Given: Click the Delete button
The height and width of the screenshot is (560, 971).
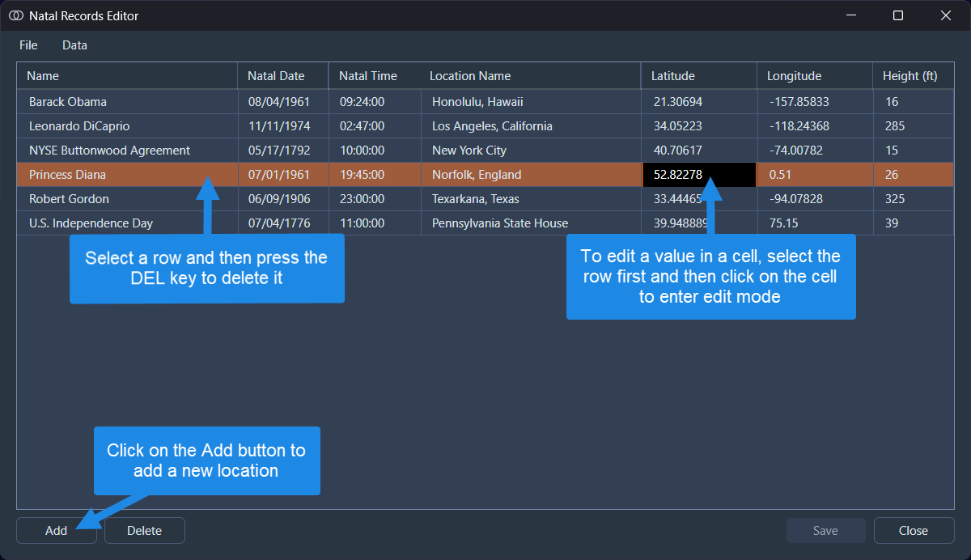Looking at the screenshot, I should click(144, 531).
